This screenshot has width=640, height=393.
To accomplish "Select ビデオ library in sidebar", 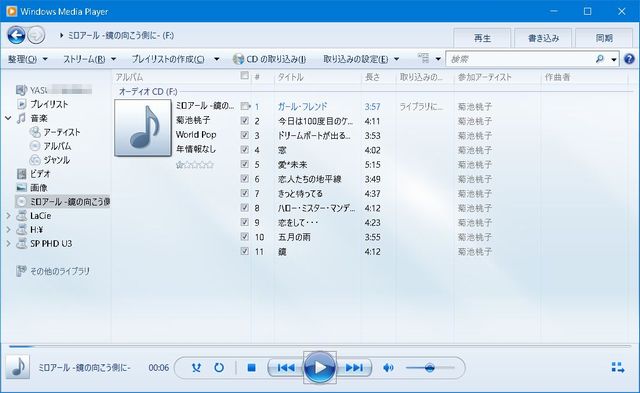I will [x=40, y=174].
